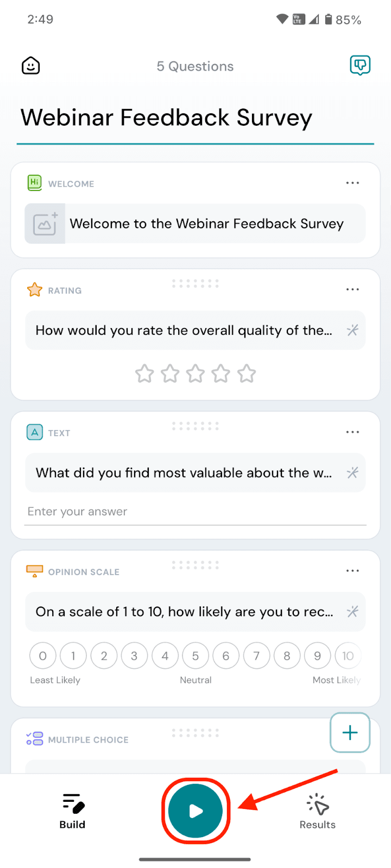Edit the Webinar Feedback Survey title
391x868 pixels.
(x=166, y=118)
